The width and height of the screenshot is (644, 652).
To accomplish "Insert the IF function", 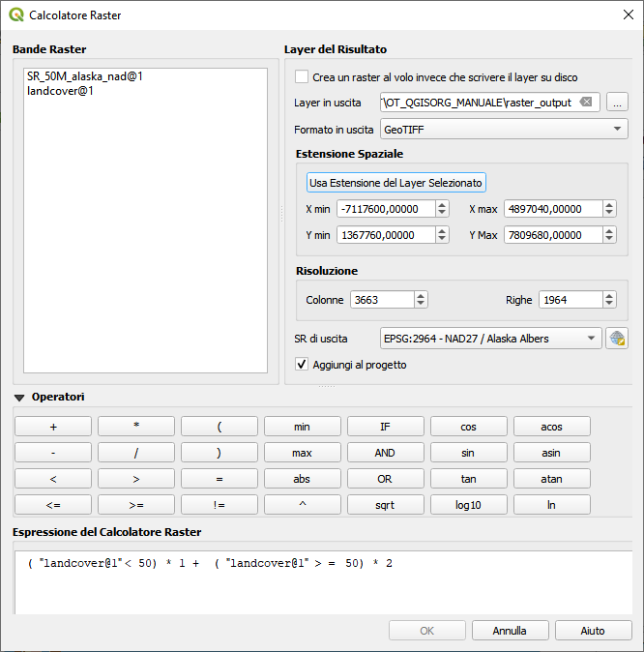I will (386, 427).
